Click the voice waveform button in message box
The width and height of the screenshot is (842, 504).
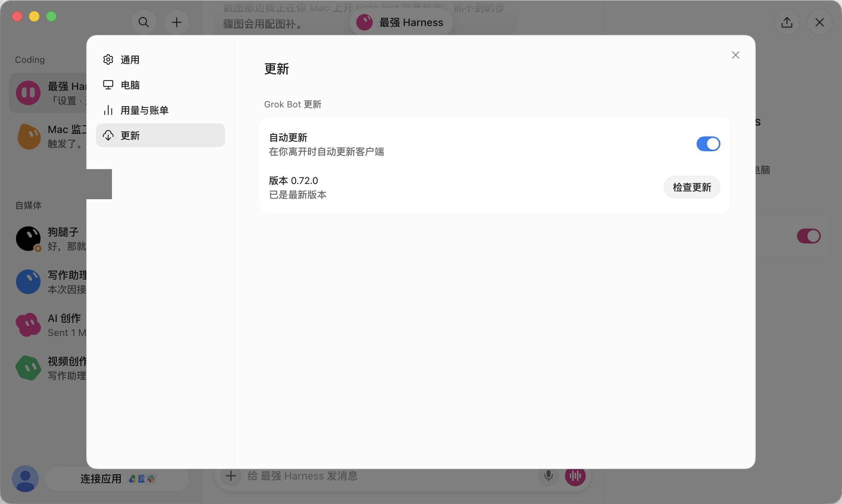[575, 476]
